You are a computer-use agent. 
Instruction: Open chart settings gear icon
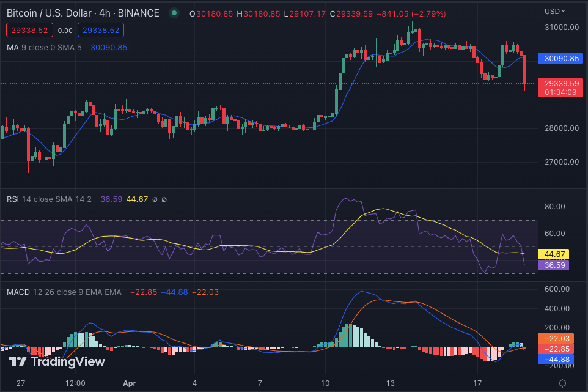click(x=562, y=383)
